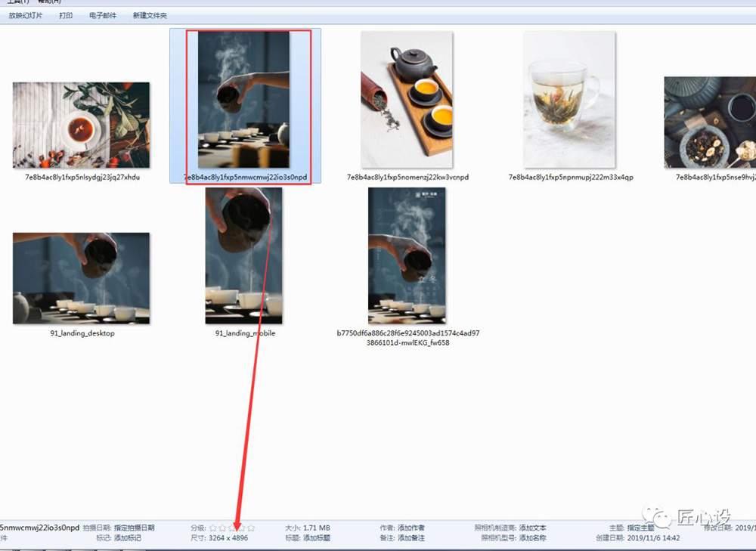This screenshot has width=756, height=551.
Task: Click 添加标记 to add tags
Action: pos(127,538)
